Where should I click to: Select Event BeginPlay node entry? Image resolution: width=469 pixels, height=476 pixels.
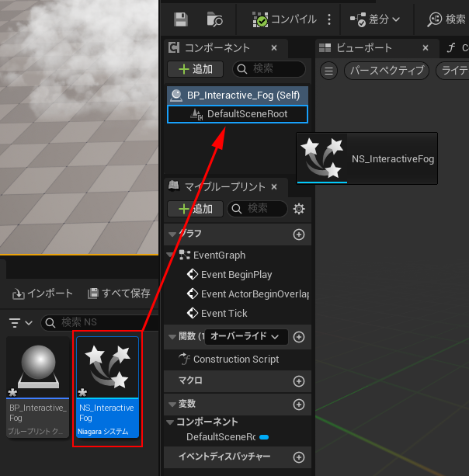[x=236, y=274]
